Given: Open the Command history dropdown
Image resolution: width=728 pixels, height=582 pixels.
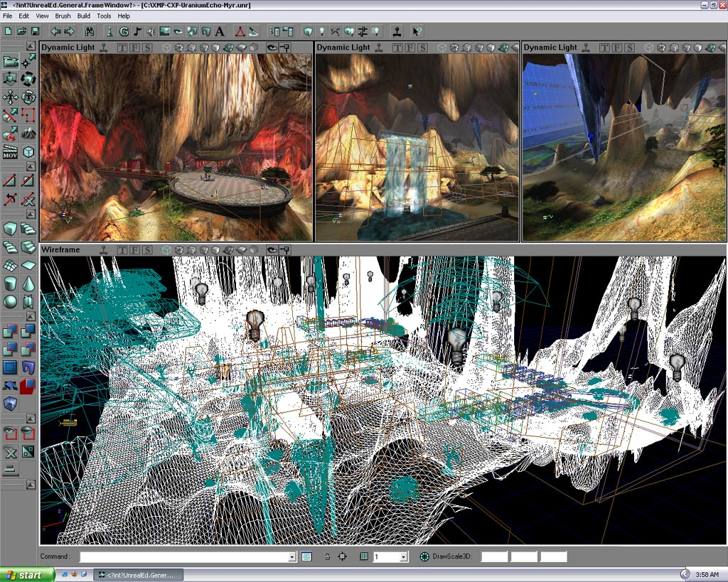Looking at the screenshot, I should pos(291,556).
